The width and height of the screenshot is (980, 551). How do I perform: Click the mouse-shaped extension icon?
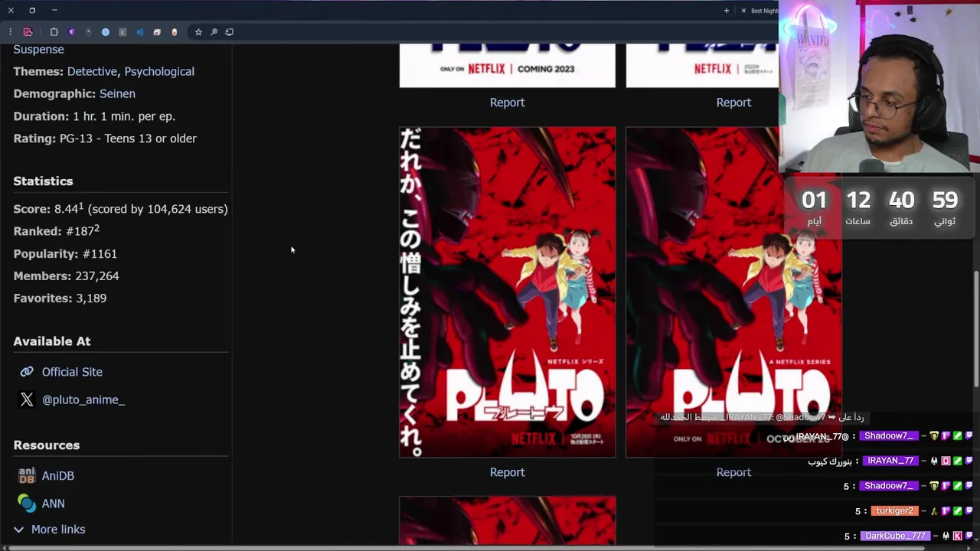[88, 32]
